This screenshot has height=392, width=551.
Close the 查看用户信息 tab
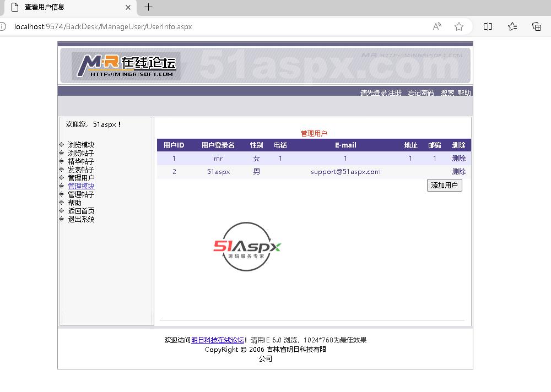coord(128,7)
